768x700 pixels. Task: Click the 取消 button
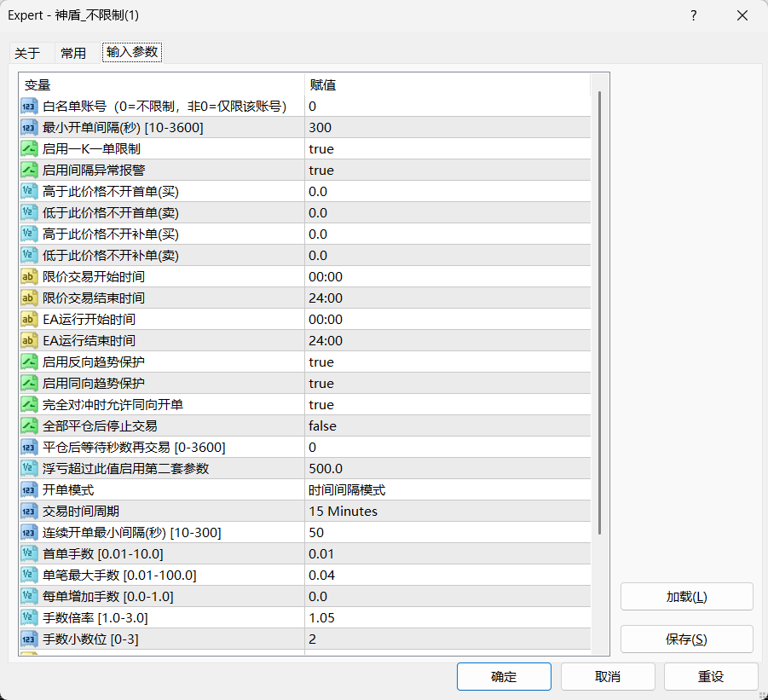tap(608, 676)
